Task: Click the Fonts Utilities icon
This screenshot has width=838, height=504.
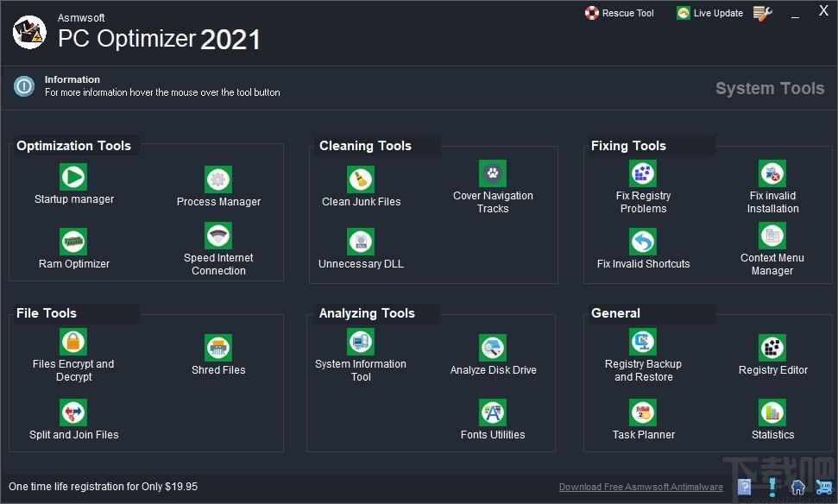Action: [x=493, y=413]
